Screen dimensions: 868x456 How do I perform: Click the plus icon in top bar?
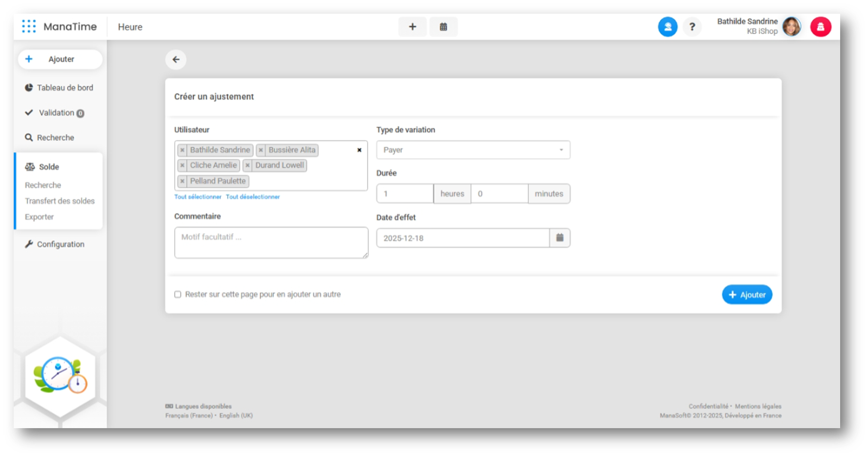[412, 27]
